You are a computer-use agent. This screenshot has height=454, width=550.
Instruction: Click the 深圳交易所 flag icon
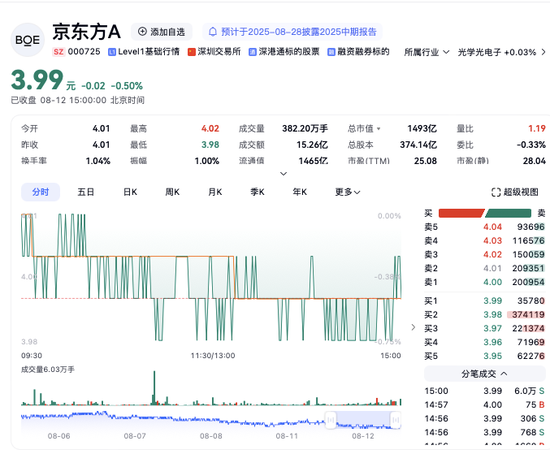[x=192, y=52]
